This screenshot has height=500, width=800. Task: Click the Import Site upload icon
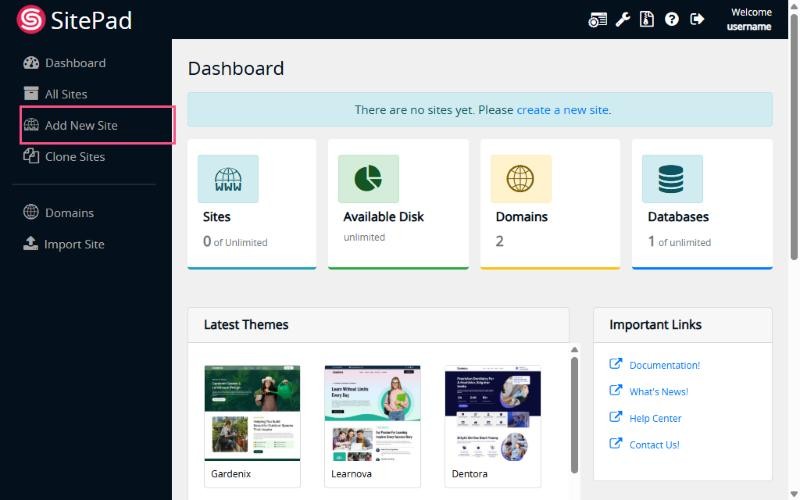point(31,243)
